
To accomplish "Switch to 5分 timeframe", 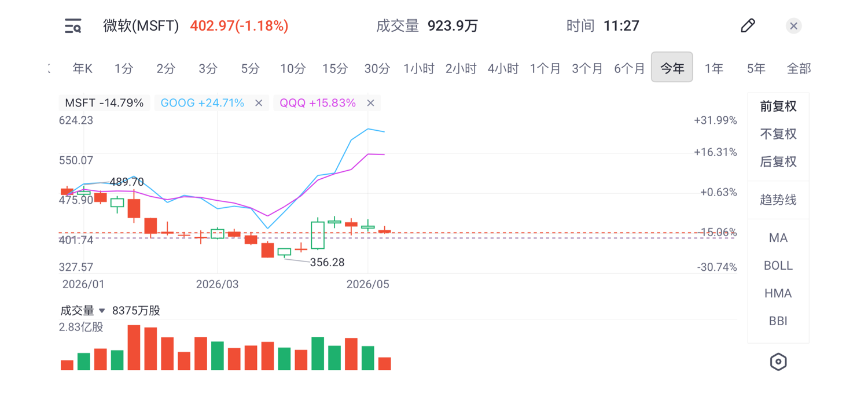I will [250, 68].
